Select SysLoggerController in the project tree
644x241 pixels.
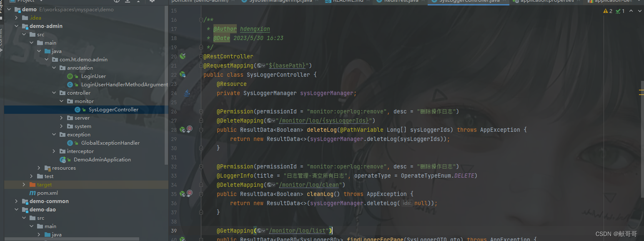pos(113,110)
